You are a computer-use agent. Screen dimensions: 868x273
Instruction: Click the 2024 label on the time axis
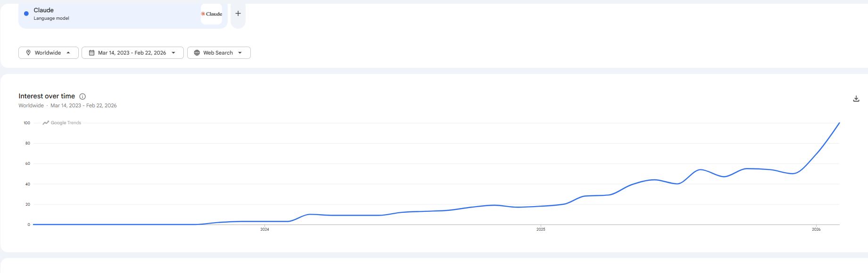265,230
